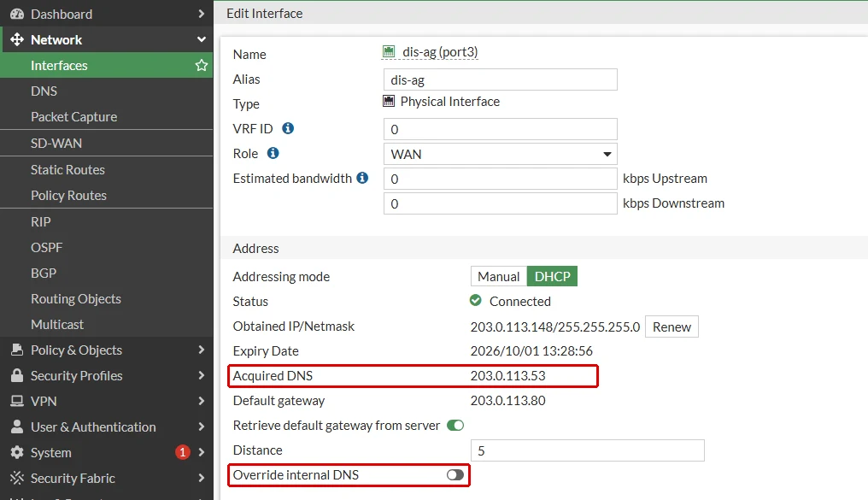This screenshot has width=868, height=500.
Task: Click the Role info icon
Action: tap(273, 153)
